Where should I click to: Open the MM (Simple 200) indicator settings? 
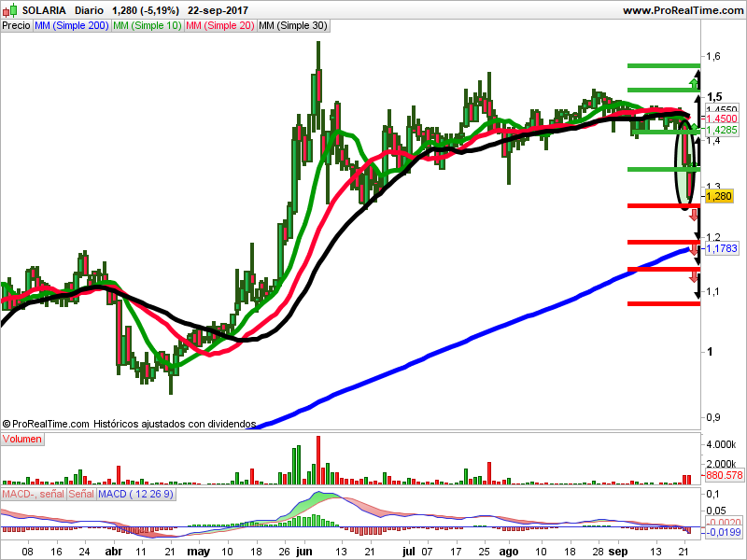click(72, 26)
